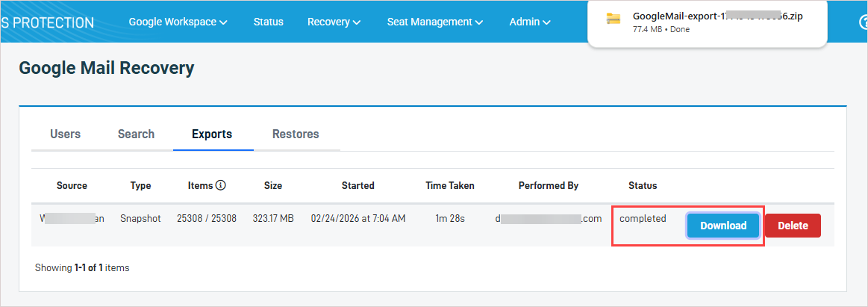Switch to the Search tab
Screen dimensions: 868x307
pyautogui.click(x=136, y=134)
